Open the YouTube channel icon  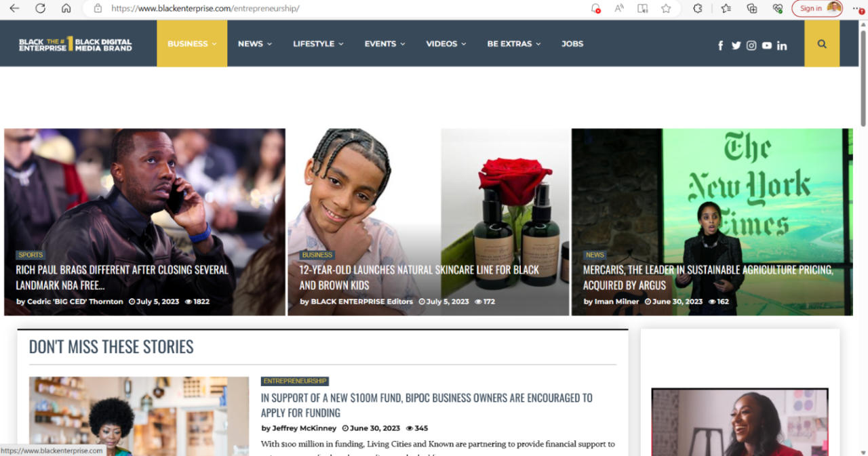pos(766,45)
